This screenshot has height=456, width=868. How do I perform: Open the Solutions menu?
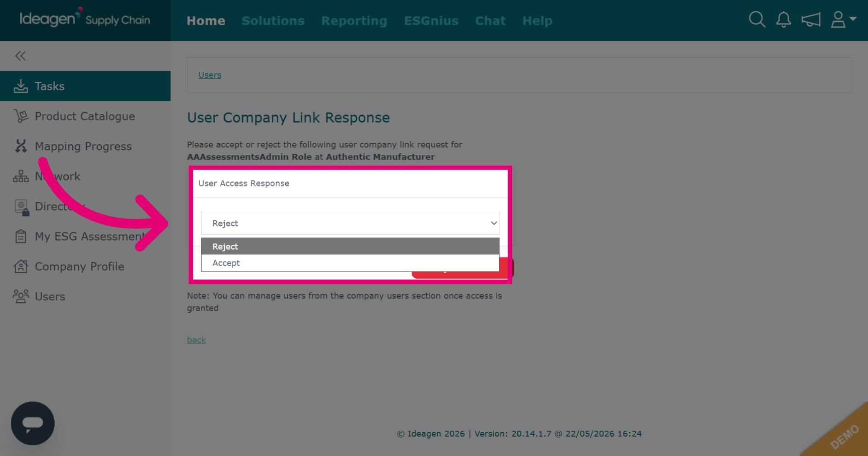273,21
